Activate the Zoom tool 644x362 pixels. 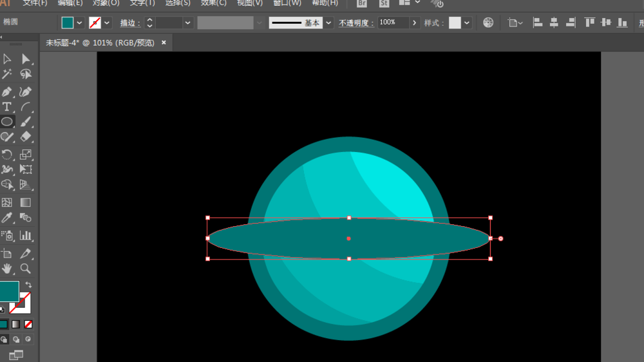26,269
